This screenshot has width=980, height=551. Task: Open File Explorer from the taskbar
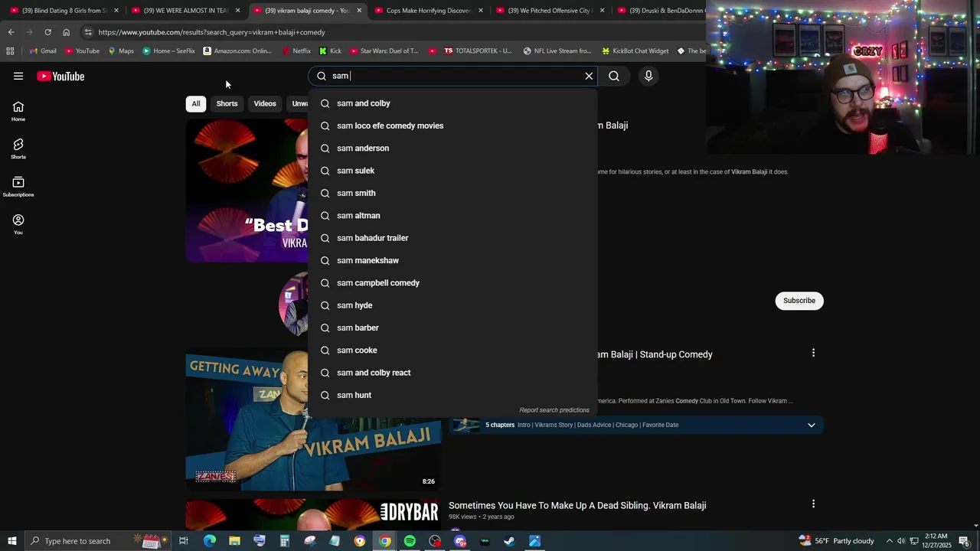tap(234, 541)
